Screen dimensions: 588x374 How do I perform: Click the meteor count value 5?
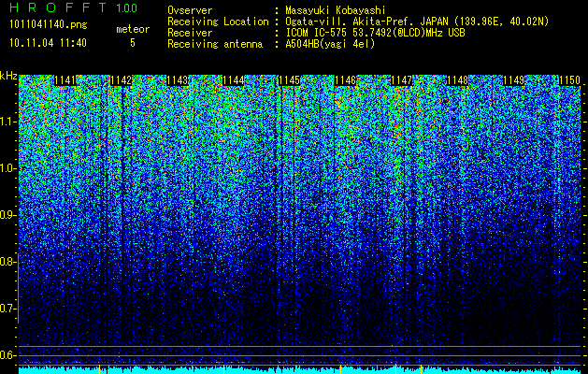(x=133, y=43)
